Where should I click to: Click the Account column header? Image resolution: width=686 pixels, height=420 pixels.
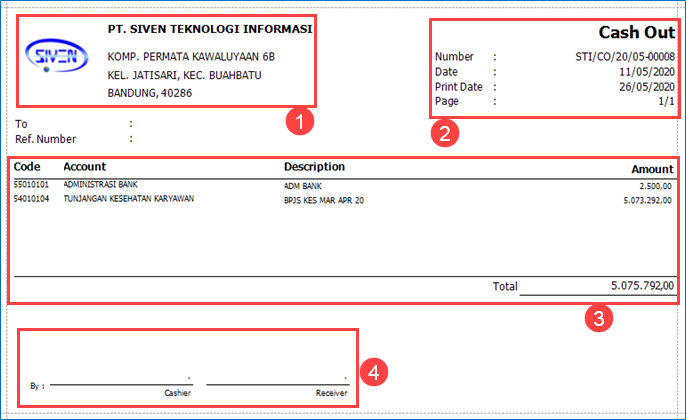84,167
